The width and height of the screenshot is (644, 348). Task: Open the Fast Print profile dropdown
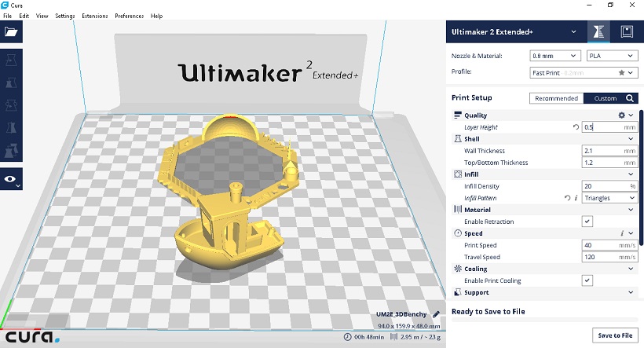point(584,73)
